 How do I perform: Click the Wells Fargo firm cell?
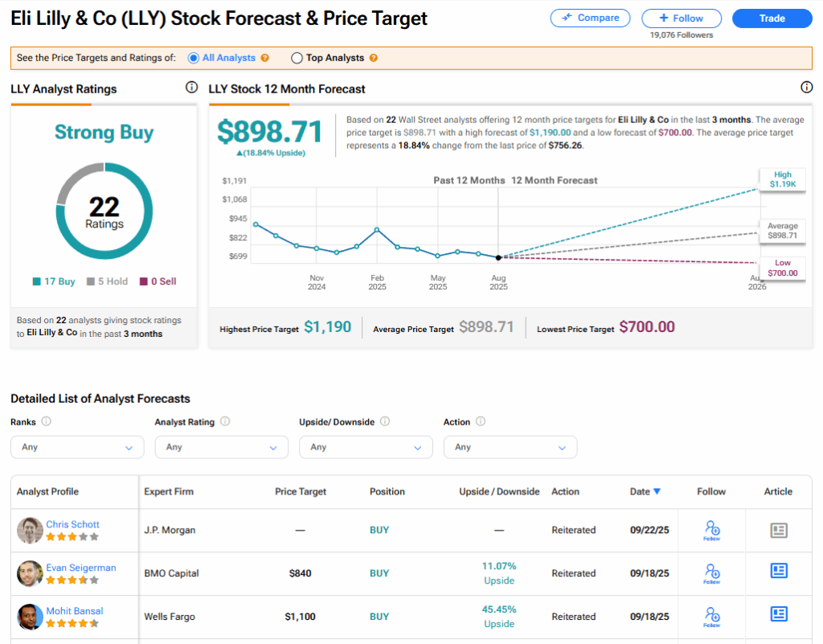[x=170, y=617]
